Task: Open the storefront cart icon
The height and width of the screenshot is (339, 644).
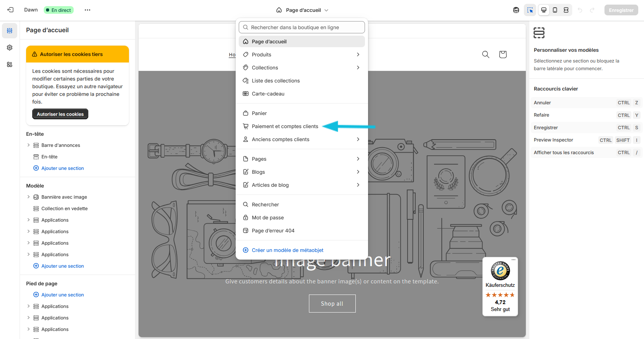Action: pos(503,54)
